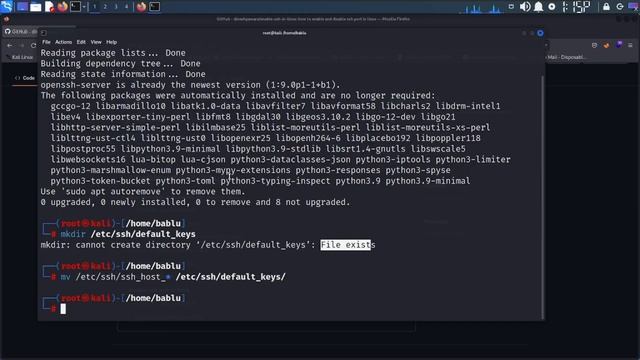This screenshot has width=640, height=360.
Task: Click Firefox back arrow button
Action: click(9, 45)
